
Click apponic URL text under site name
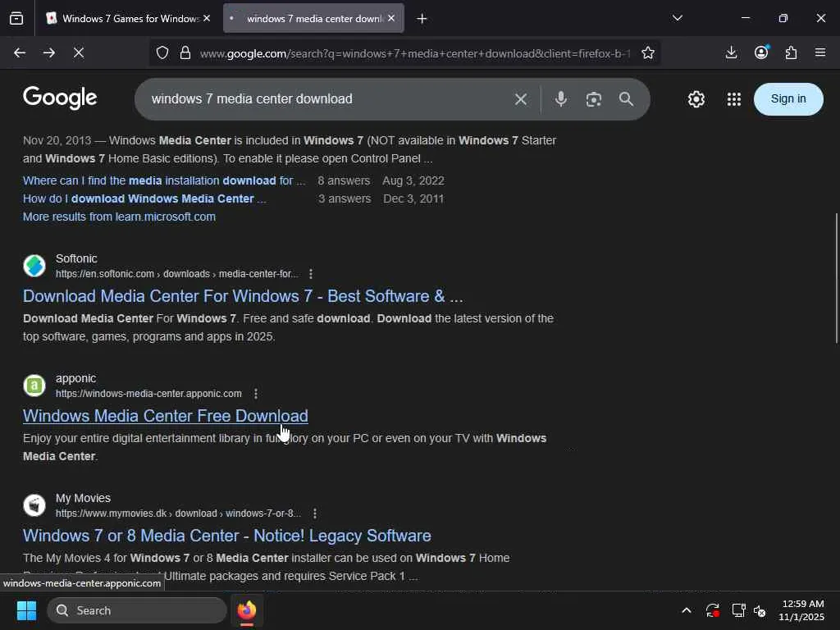tap(148, 394)
